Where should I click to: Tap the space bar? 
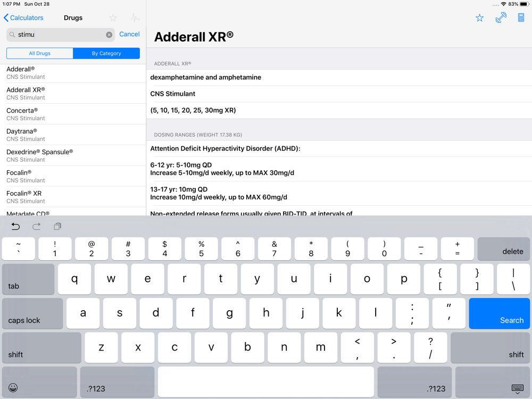click(266, 382)
